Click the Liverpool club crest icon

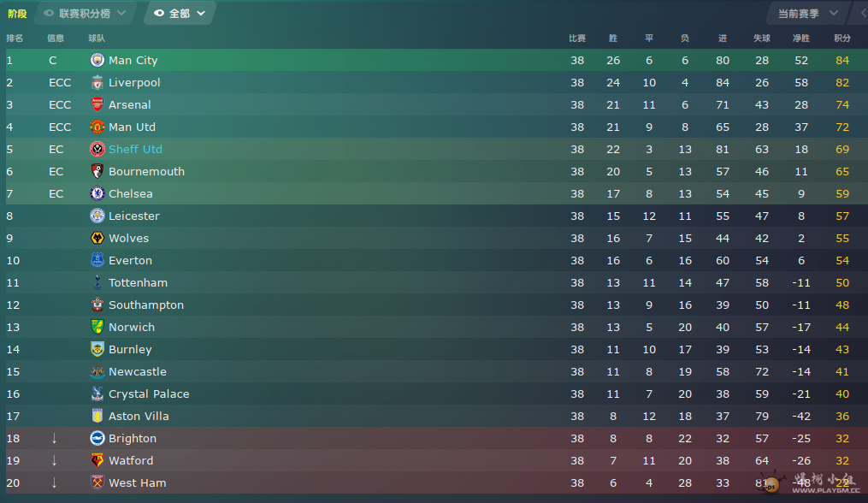[97, 82]
